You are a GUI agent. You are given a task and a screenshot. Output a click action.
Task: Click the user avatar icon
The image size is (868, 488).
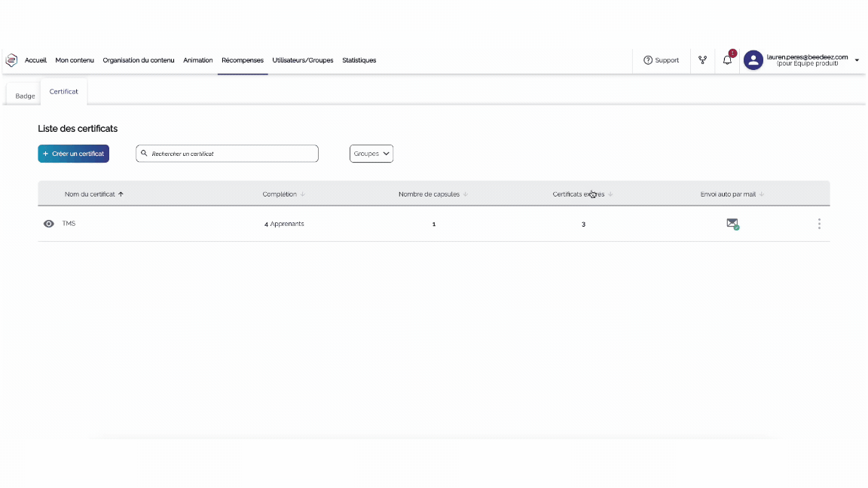(753, 60)
